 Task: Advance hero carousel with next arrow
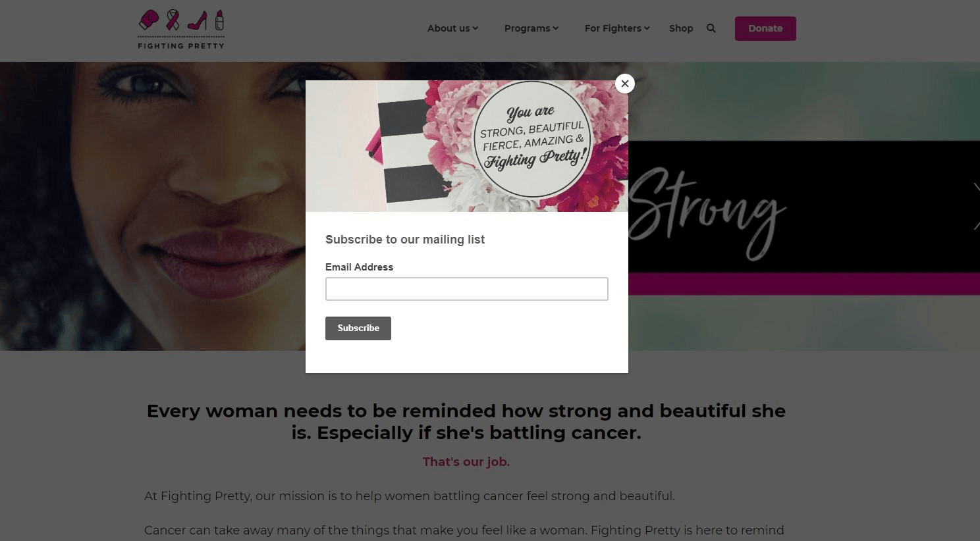(x=975, y=206)
